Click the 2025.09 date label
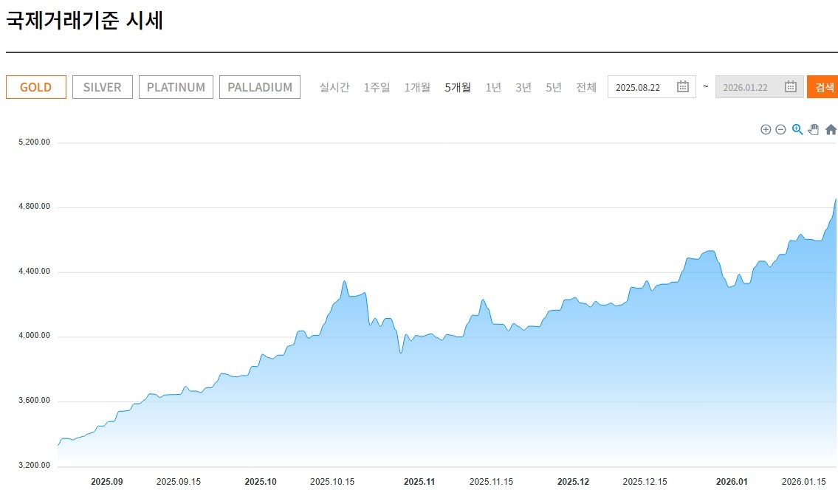 [107, 482]
